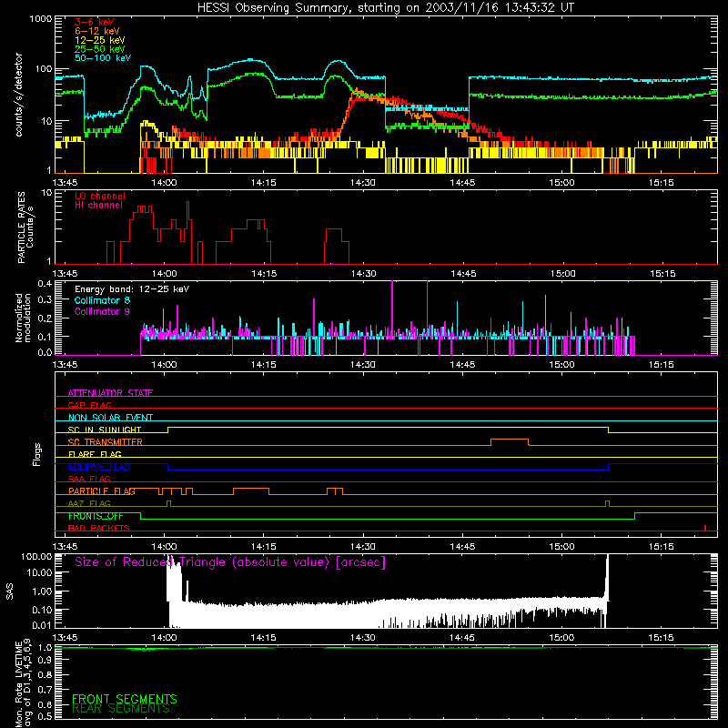
Task: Click the REAR SEGMENTS legend label
Action: [x=121, y=709]
